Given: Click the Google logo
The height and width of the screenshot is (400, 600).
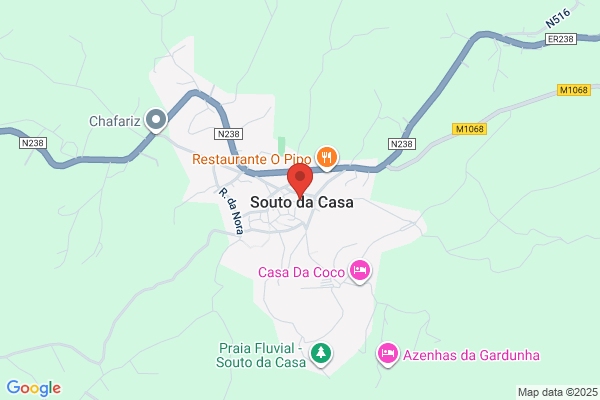Looking at the screenshot, I should coord(34,388).
